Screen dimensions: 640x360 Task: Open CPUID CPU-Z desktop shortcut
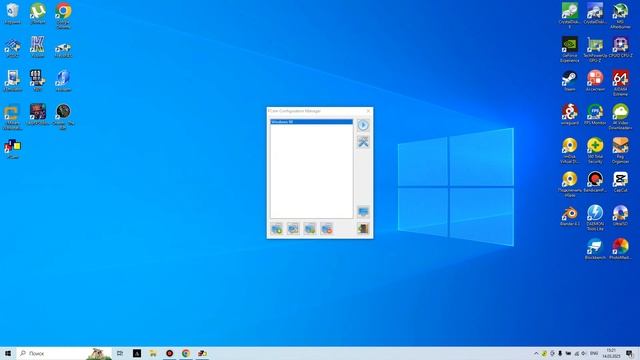point(620,47)
